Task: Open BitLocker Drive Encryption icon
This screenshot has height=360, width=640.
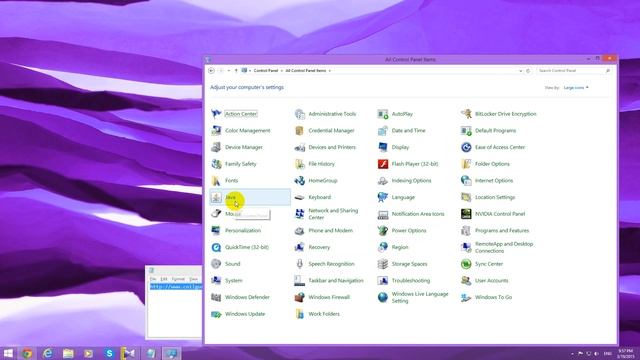Action: (x=466, y=114)
